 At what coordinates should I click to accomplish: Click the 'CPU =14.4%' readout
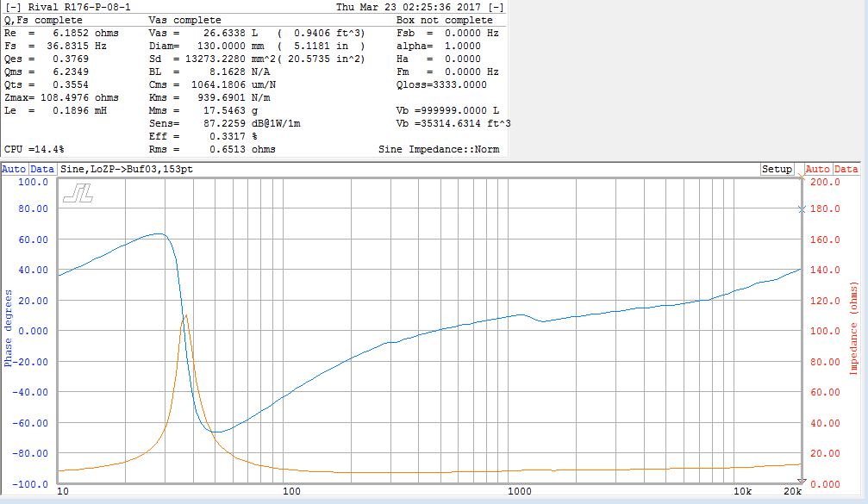34,149
